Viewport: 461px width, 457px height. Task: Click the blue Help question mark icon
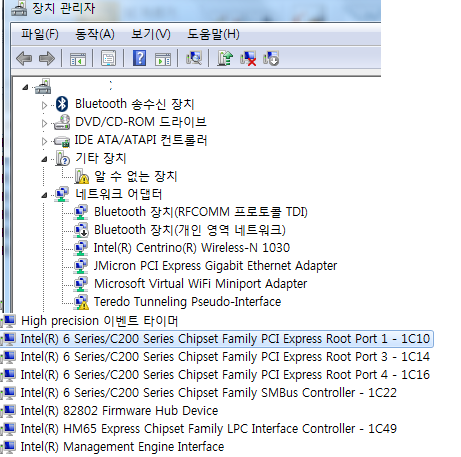[139, 58]
